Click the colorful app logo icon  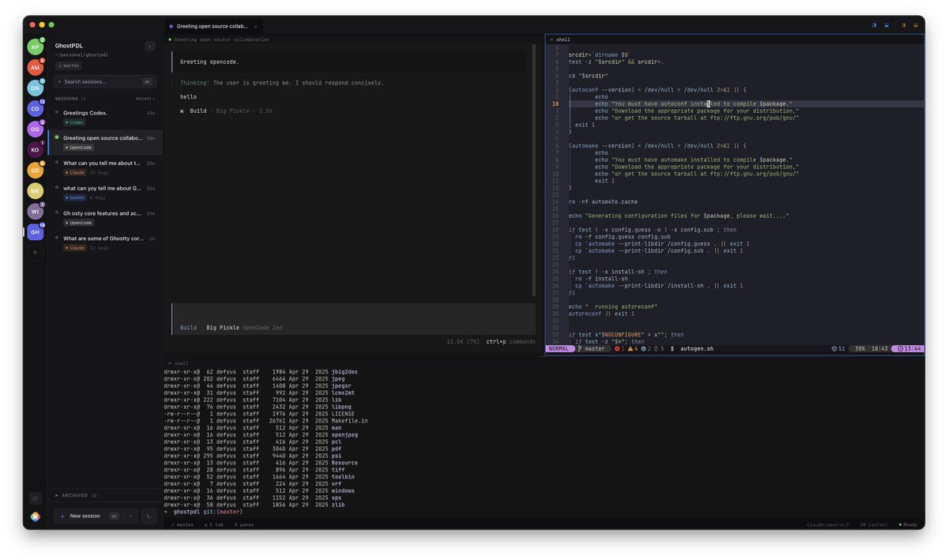35,517
